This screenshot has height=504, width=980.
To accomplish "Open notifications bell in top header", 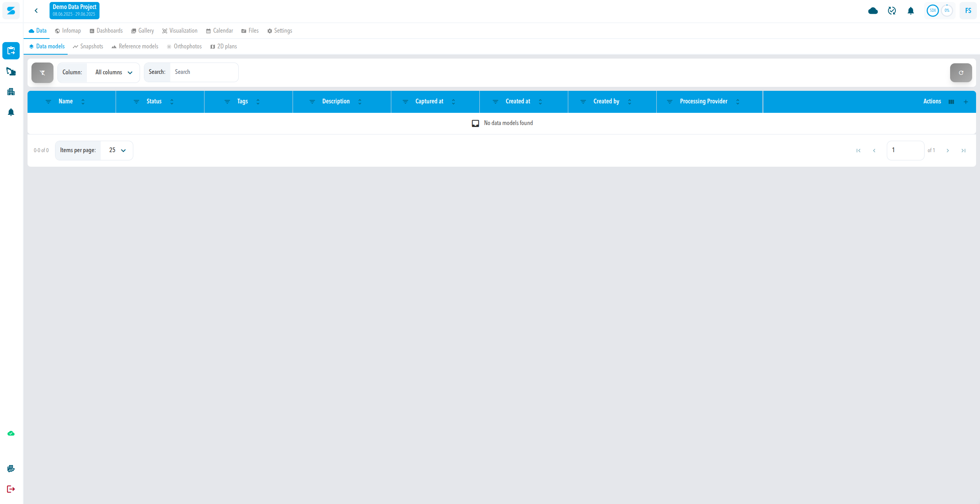I will (911, 11).
